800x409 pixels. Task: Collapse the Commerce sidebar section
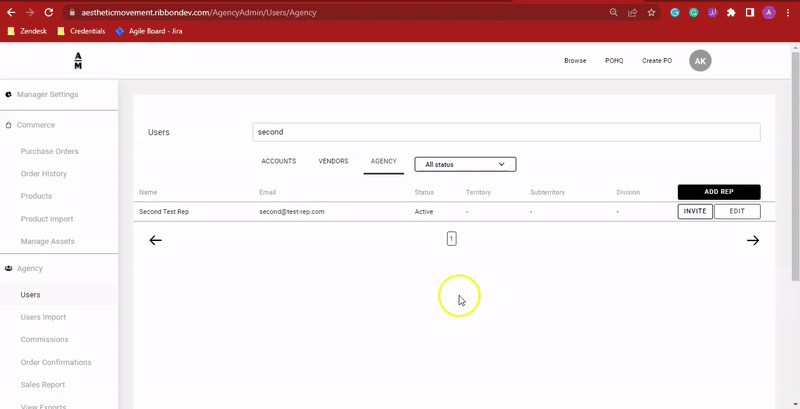coord(35,125)
